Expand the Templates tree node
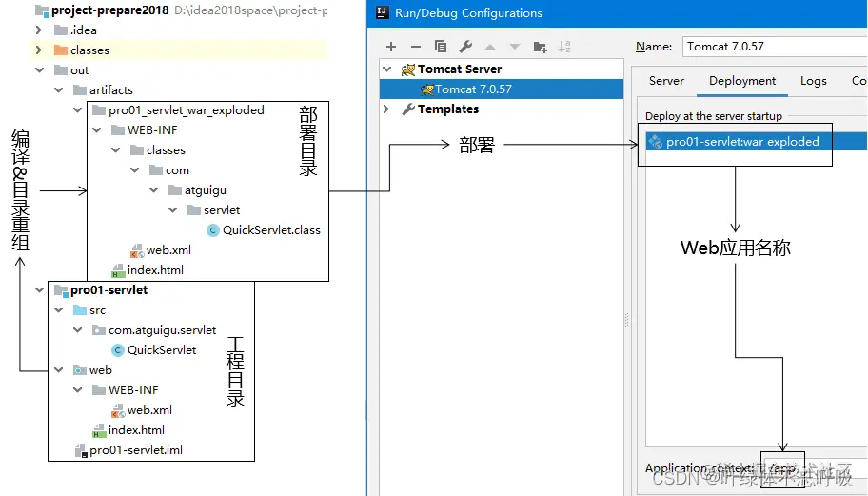Image resolution: width=868 pixels, height=496 pixels. (x=386, y=109)
